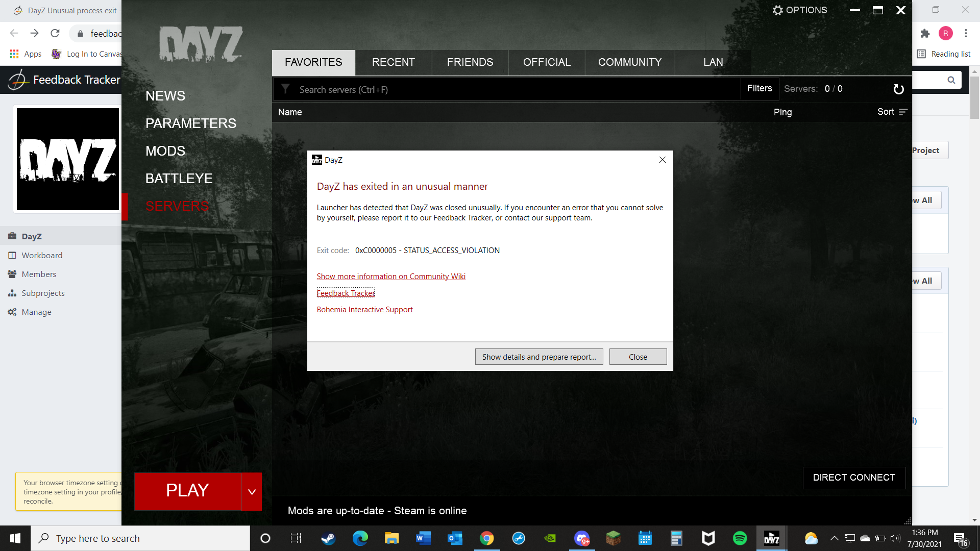Open the BATTLEYE section
Screen dimensions: 980x551
179,179
